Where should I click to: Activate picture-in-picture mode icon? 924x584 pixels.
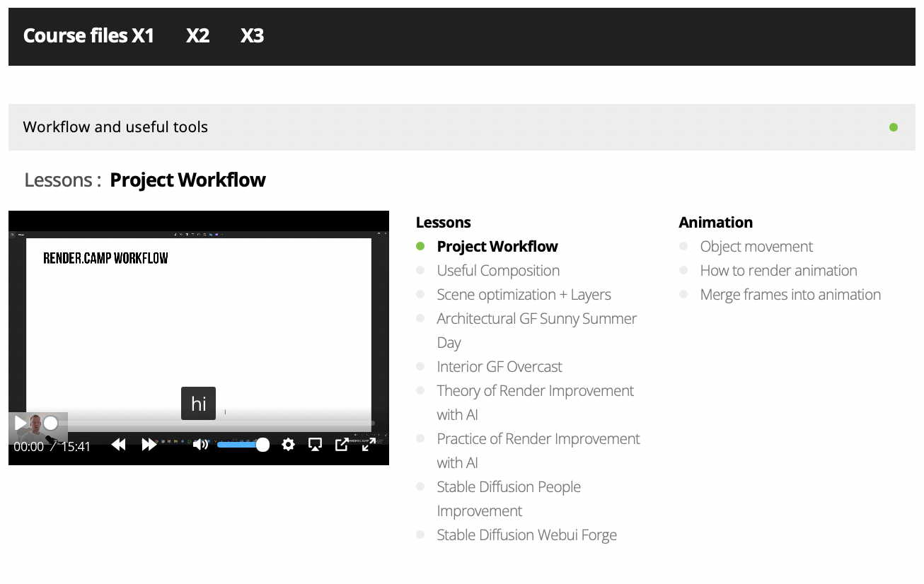315,444
